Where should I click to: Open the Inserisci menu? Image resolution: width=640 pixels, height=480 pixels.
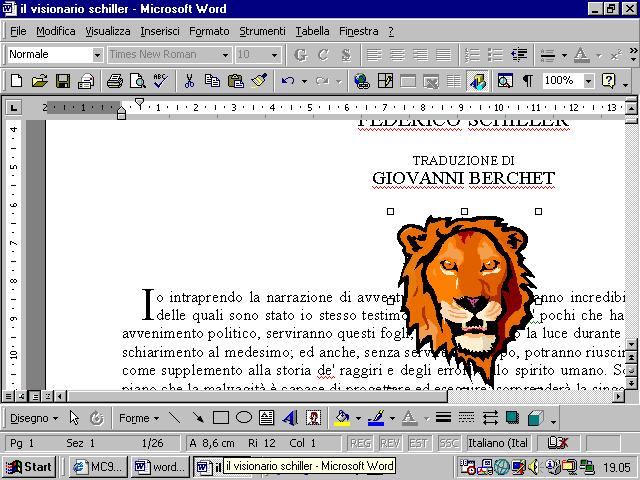click(x=160, y=31)
